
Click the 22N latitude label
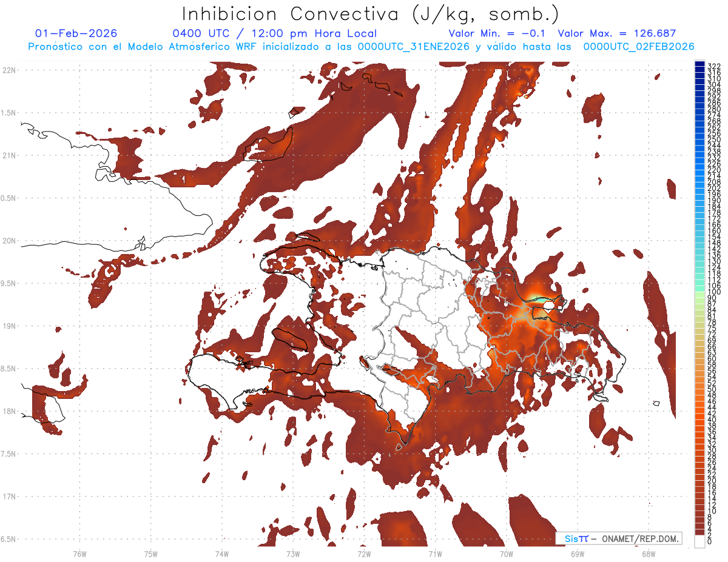pyautogui.click(x=9, y=70)
